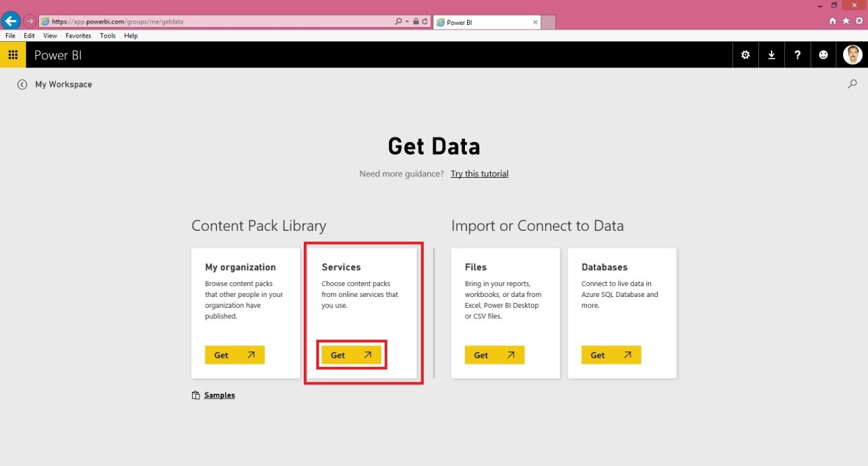The height and width of the screenshot is (466, 868).
Task: Connect to Databases with its Get button
Action: [611, 354]
